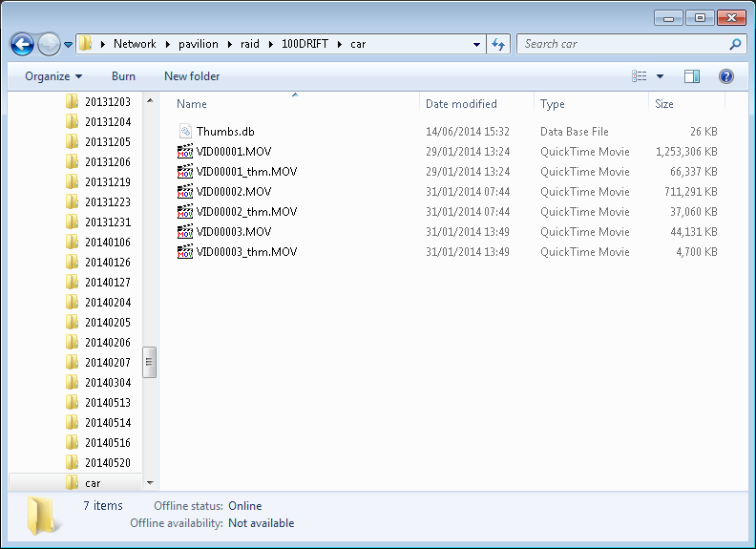Open folder 20140520 in the tree
Image resolution: width=756 pixels, height=549 pixels.
(108, 462)
